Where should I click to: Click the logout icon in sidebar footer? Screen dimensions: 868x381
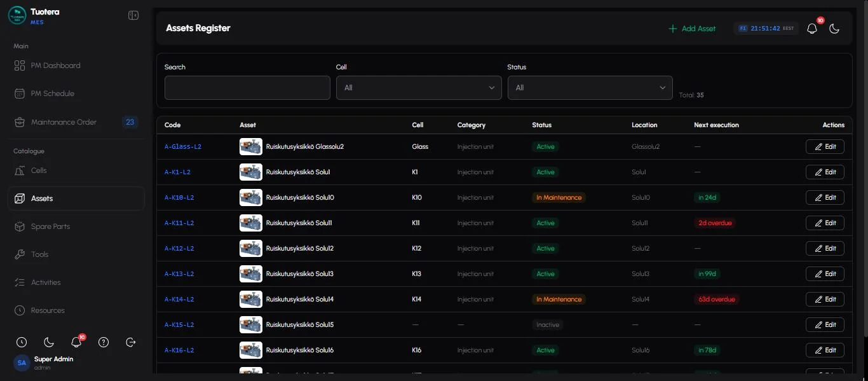(x=131, y=342)
